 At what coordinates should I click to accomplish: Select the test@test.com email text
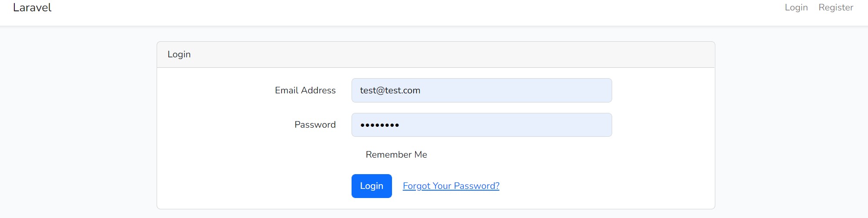(x=390, y=90)
